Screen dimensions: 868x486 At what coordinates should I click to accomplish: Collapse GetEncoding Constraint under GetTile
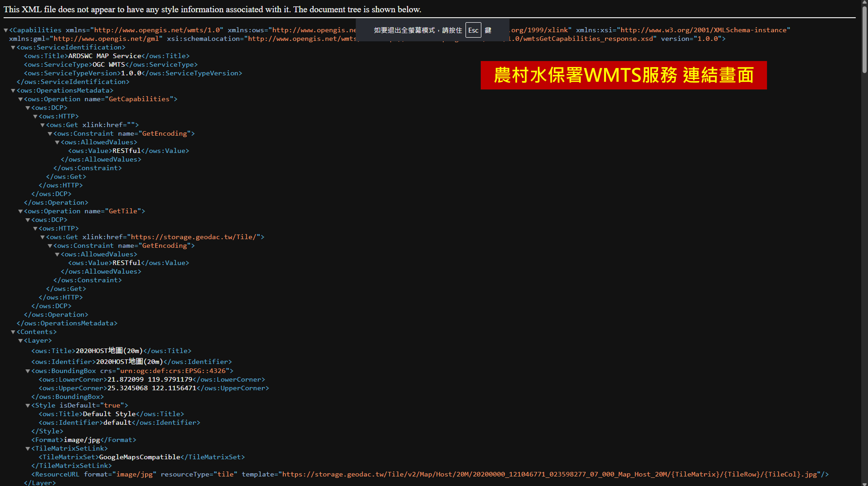(50, 246)
